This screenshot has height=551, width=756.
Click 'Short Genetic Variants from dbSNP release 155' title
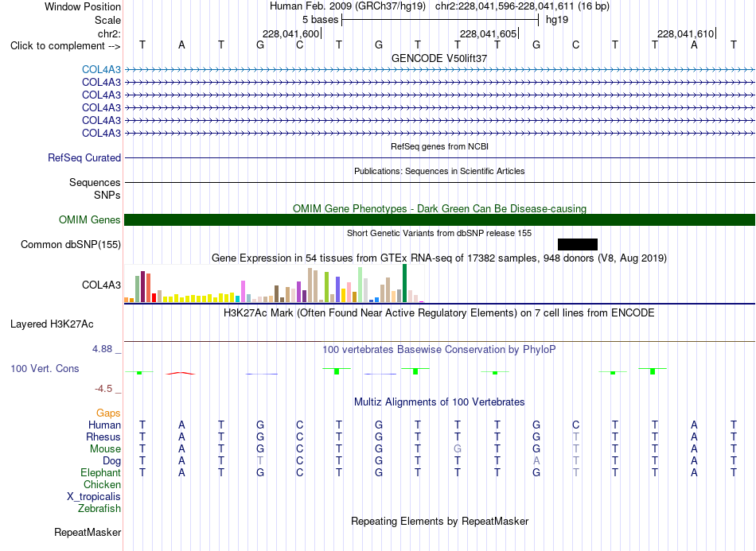point(439,233)
